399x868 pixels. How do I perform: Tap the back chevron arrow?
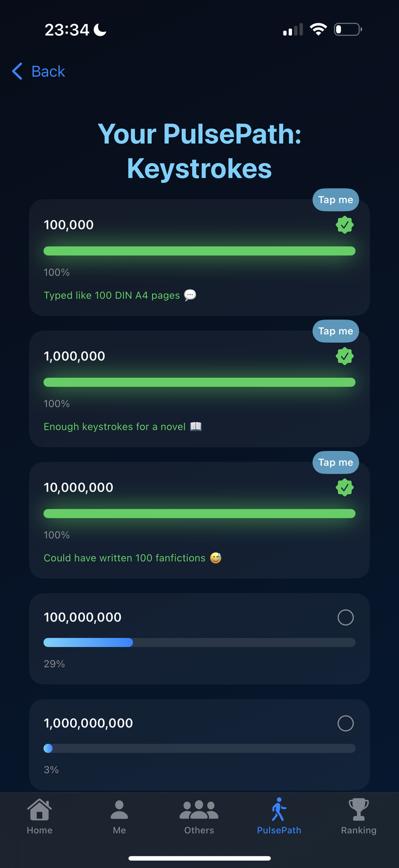(x=17, y=71)
